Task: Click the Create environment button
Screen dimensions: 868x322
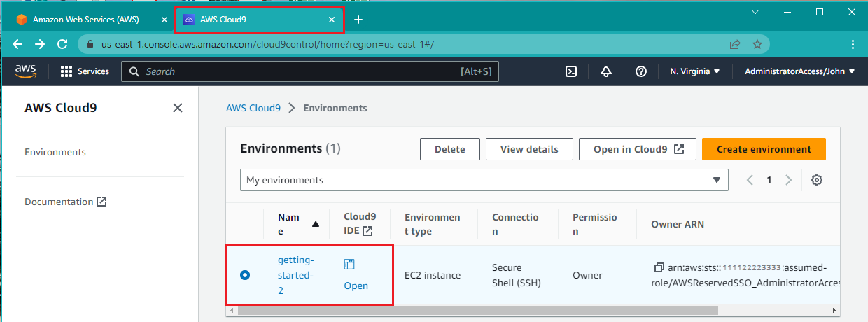Action: pyautogui.click(x=764, y=149)
